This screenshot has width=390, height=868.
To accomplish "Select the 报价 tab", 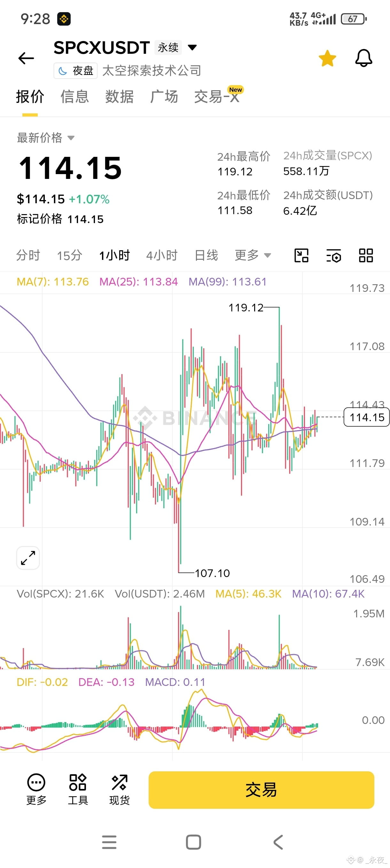I will click(x=30, y=97).
